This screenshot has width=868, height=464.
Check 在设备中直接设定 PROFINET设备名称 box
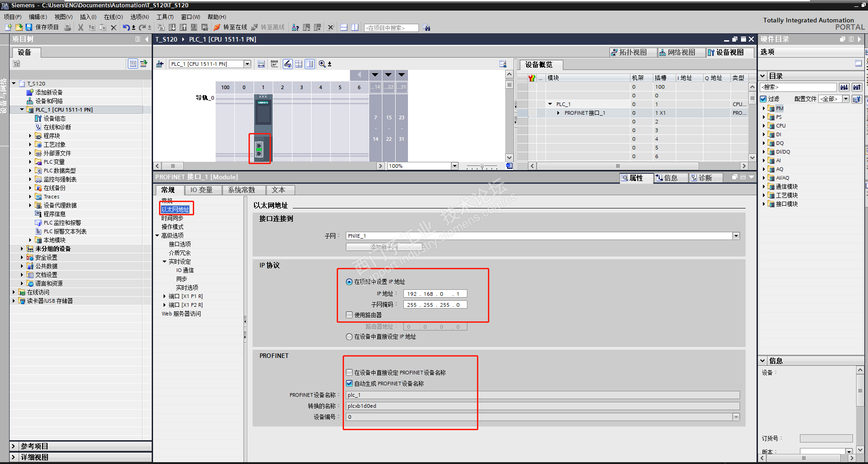point(349,373)
